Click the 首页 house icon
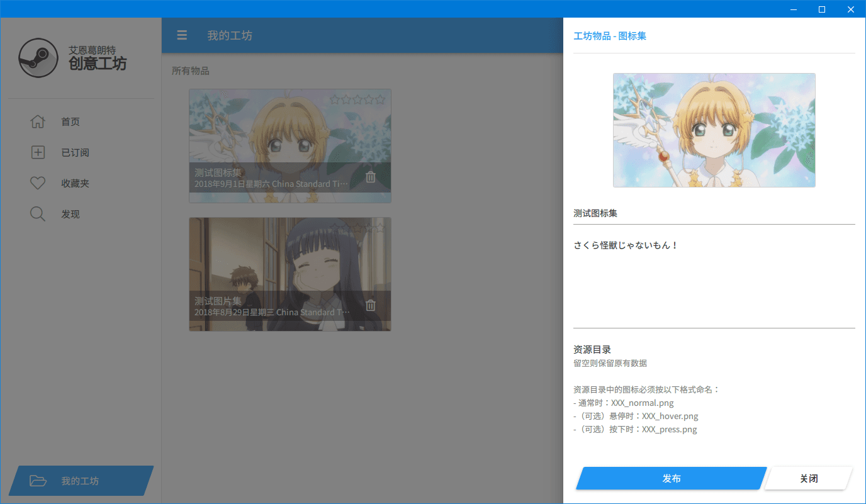The image size is (866, 504). (x=38, y=121)
